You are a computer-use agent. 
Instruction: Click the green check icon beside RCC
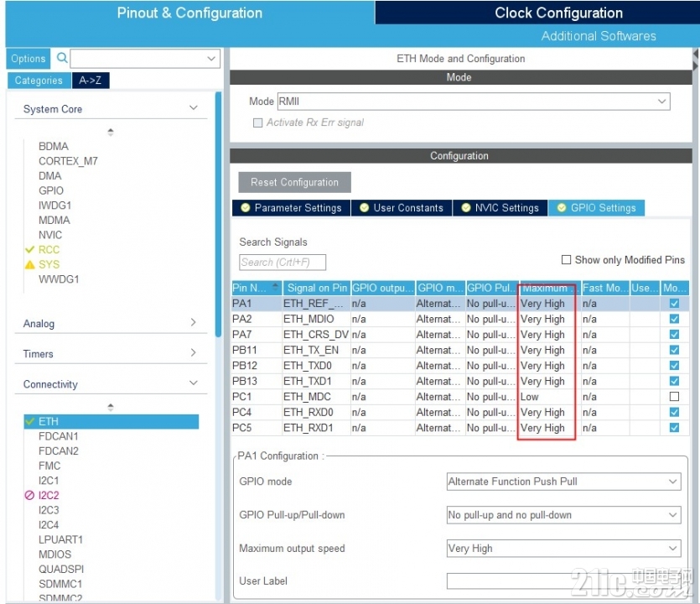coord(29,250)
